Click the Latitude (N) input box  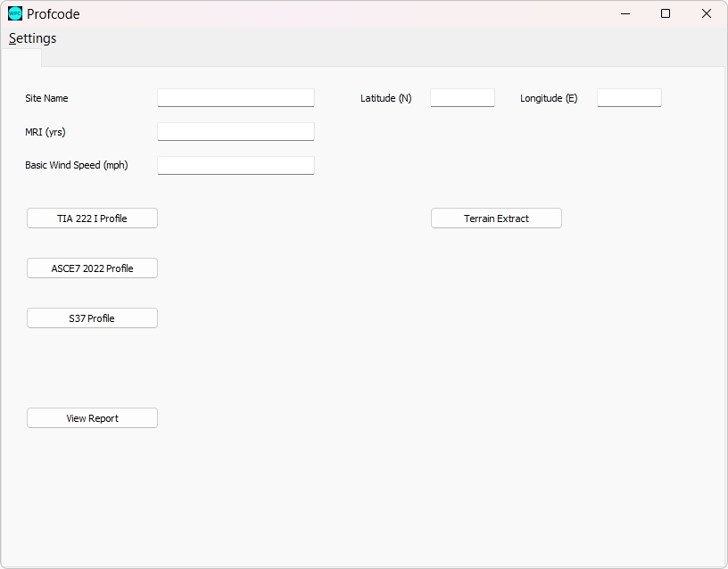[x=462, y=98]
